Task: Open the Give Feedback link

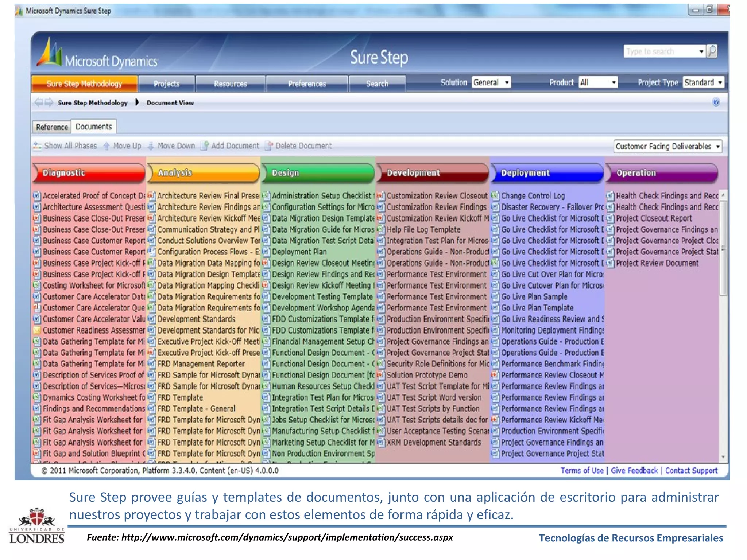Action: 634,471
